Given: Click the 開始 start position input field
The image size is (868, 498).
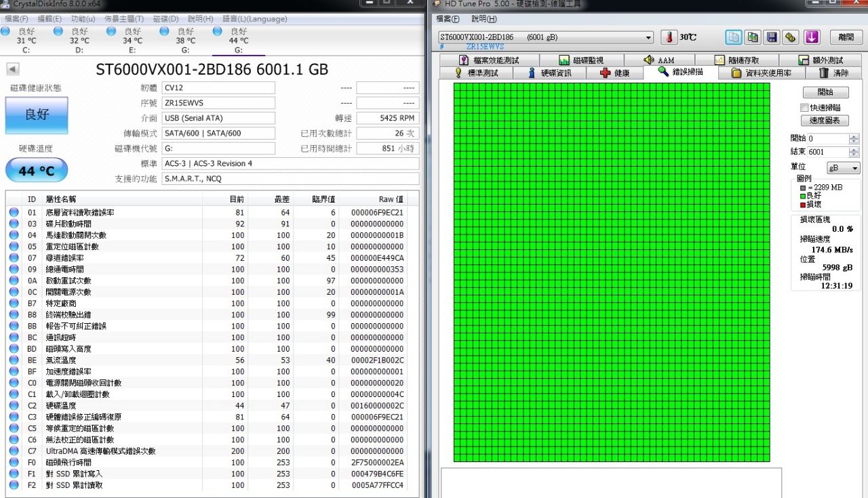Looking at the screenshot, I should (x=827, y=139).
